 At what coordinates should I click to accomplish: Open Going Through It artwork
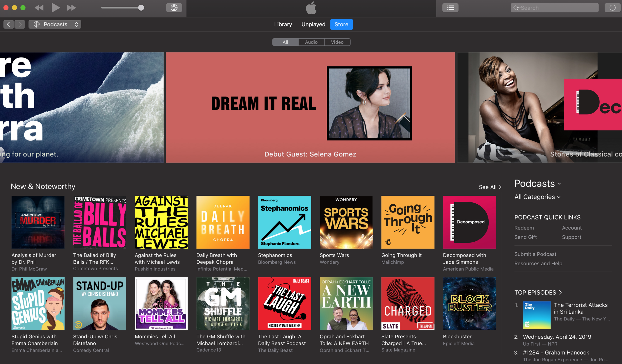point(408,222)
